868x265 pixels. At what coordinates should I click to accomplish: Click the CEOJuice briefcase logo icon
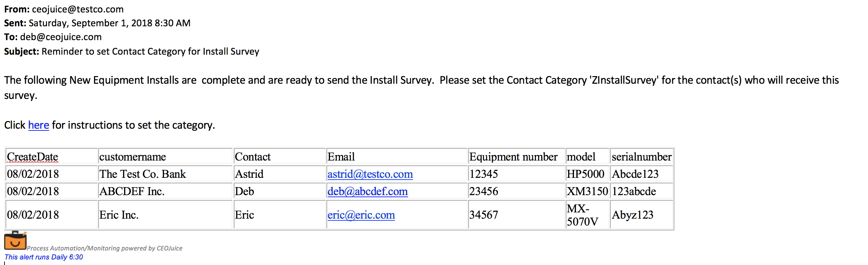15,240
